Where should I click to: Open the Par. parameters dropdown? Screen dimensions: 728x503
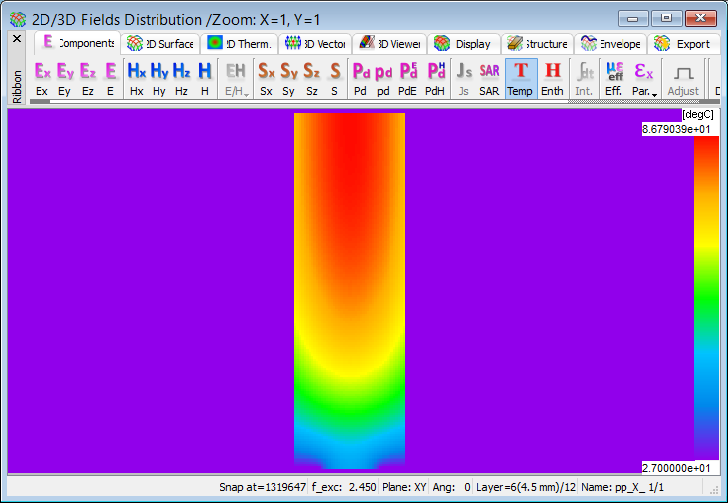[x=644, y=78]
